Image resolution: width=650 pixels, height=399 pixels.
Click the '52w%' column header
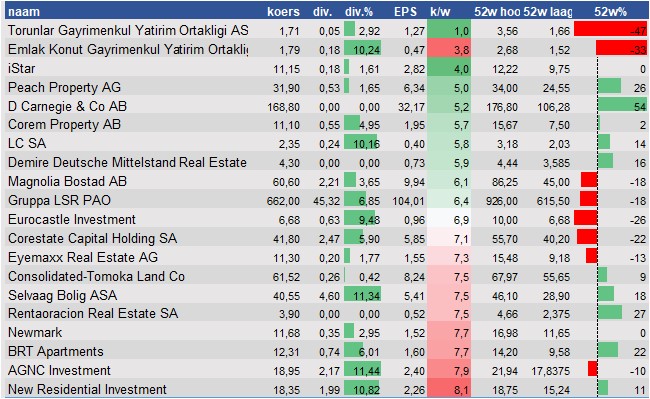click(610, 12)
